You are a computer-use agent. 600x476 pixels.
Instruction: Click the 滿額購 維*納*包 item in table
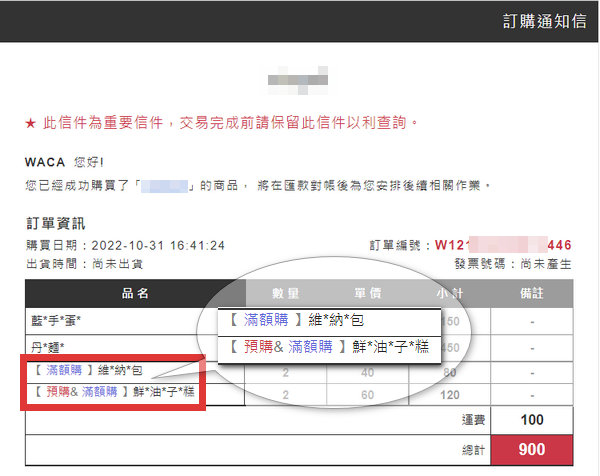(88, 370)
